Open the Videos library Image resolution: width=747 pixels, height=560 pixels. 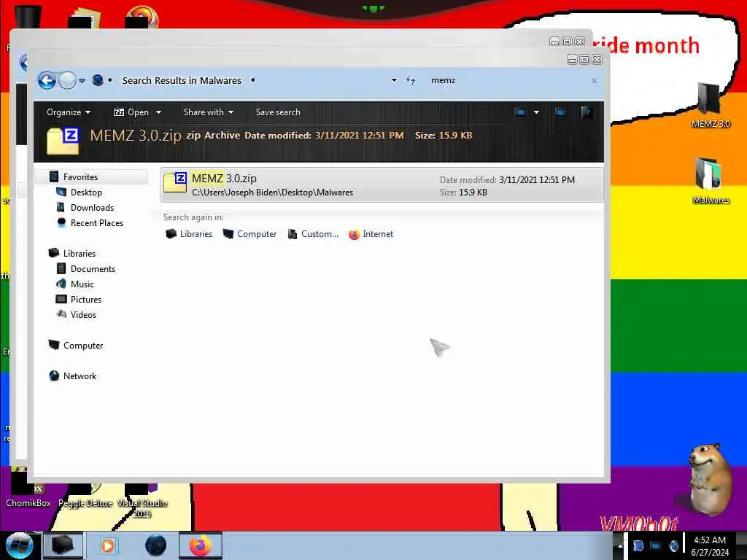(83, 315)
